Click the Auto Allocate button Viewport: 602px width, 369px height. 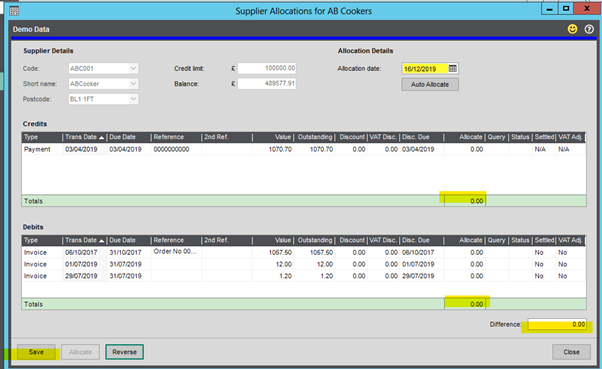tap(430, 84)
